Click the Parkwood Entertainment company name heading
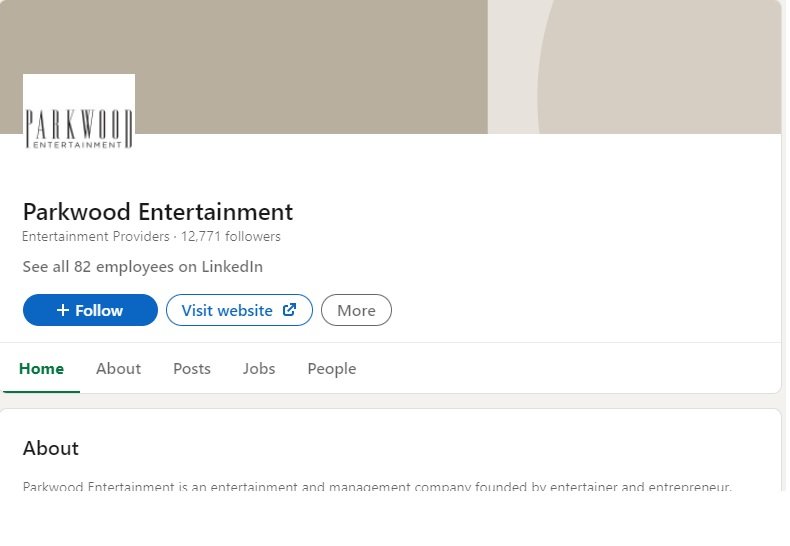Viewport: 790px width, 546px height. click(158, 212)
